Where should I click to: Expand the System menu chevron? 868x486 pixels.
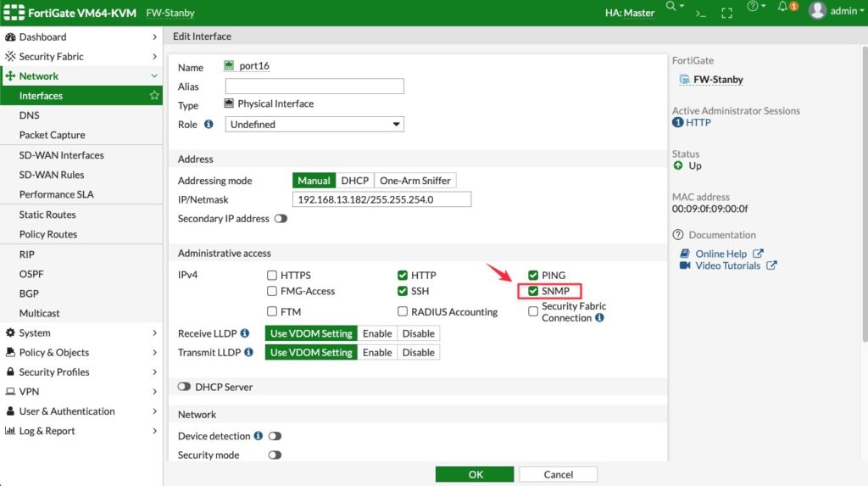click(154, 332)
